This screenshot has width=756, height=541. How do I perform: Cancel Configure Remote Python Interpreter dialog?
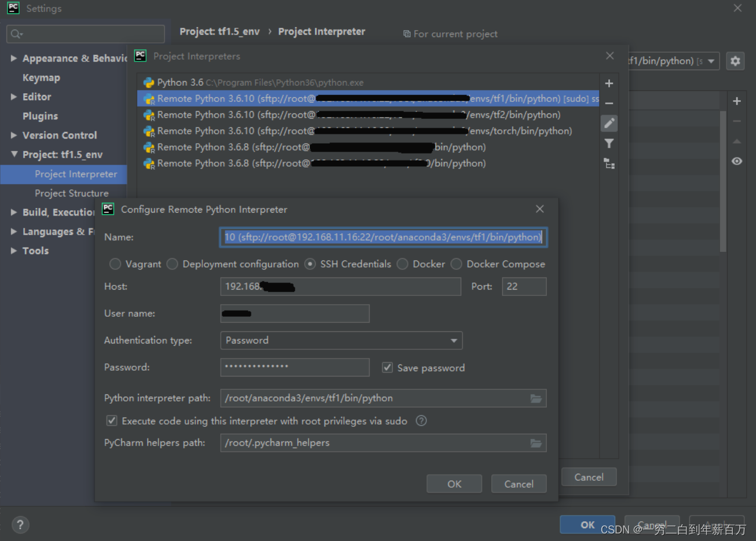pos(518,484)
